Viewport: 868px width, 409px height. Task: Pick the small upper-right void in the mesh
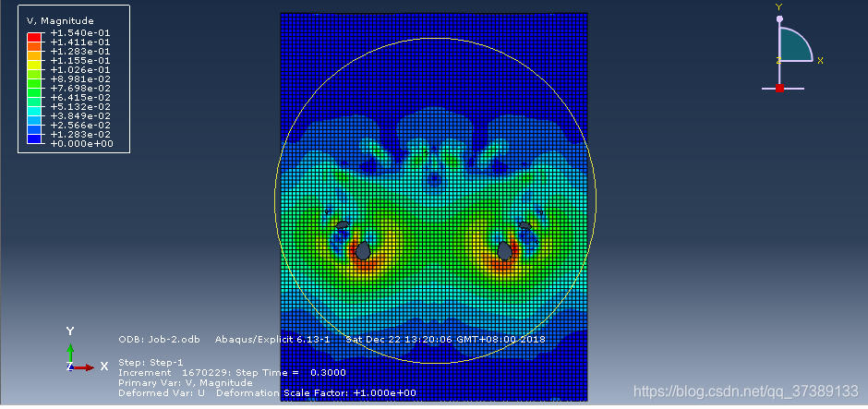coord(524,224)
